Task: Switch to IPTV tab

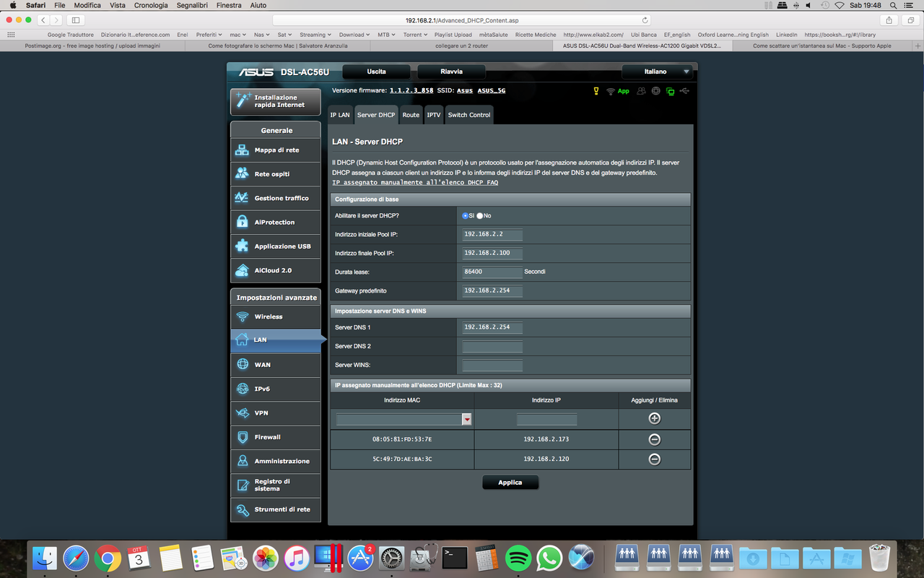Action: tap(433, 115)
